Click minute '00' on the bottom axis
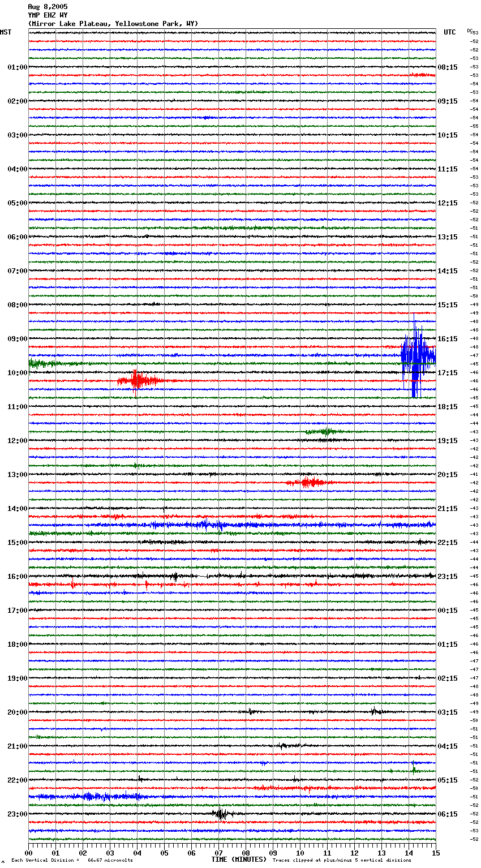481x868 pixels. [x=28, y=853]
